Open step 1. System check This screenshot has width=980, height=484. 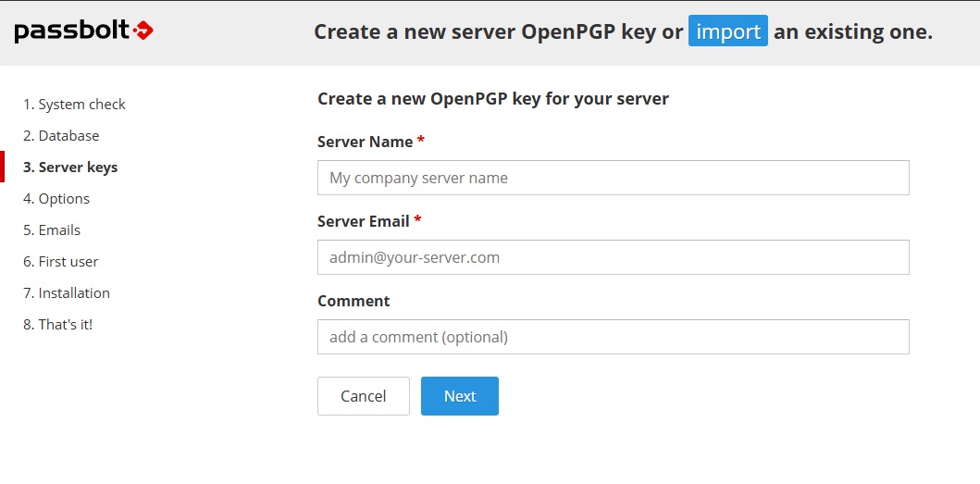pyautogui.click(x=74, y=105)
